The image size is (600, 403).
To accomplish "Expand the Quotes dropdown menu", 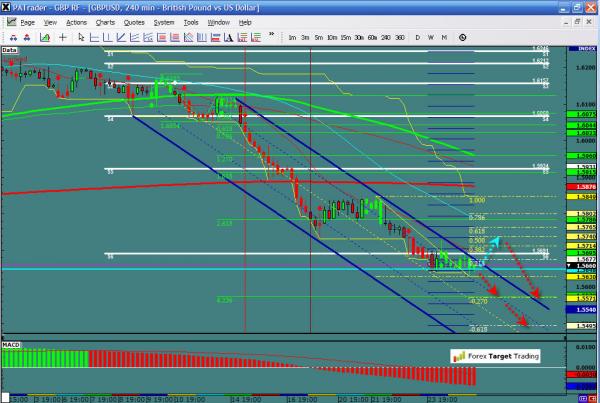I will coord(135,21).
